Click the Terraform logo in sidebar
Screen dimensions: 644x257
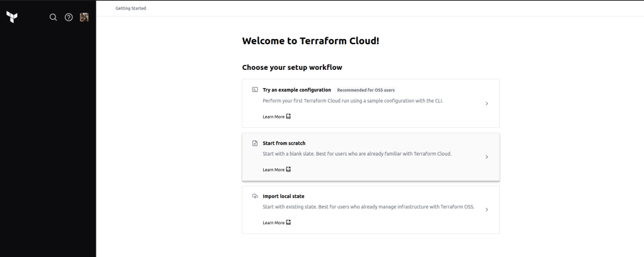click(12, 17)
